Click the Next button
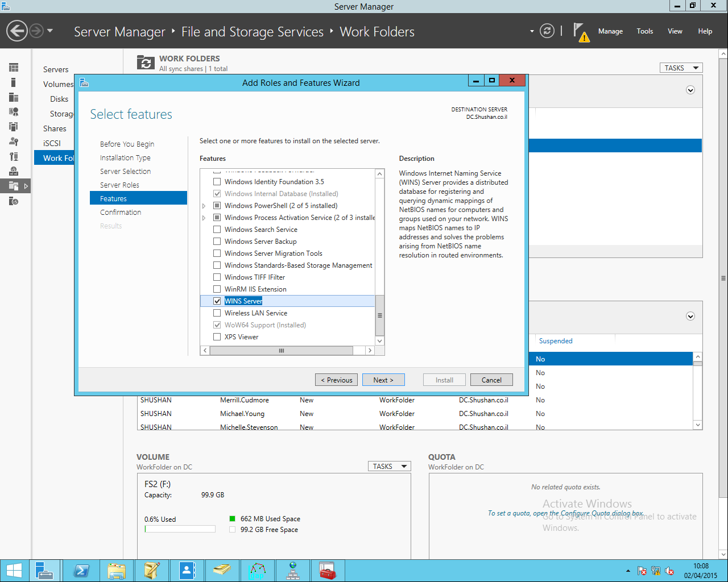The width and height of the screenshot is (728, 582). [383, 380]
